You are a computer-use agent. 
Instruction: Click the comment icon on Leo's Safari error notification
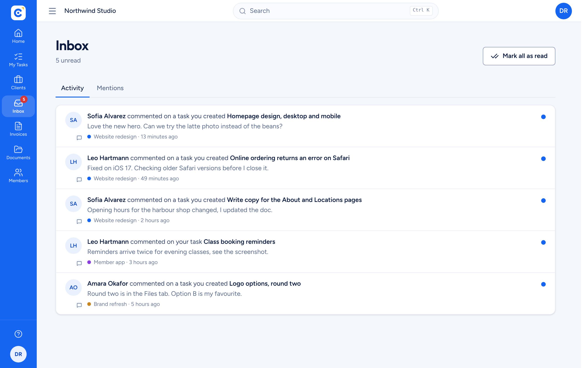pyautogui.click(x=79, y=180)
